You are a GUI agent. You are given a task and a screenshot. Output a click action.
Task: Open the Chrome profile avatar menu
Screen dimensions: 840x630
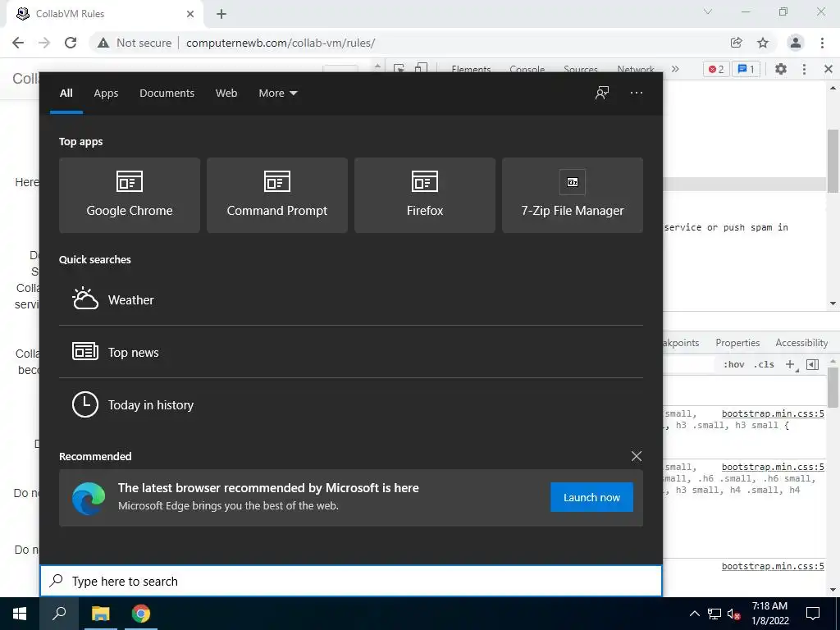pos(796,43)
